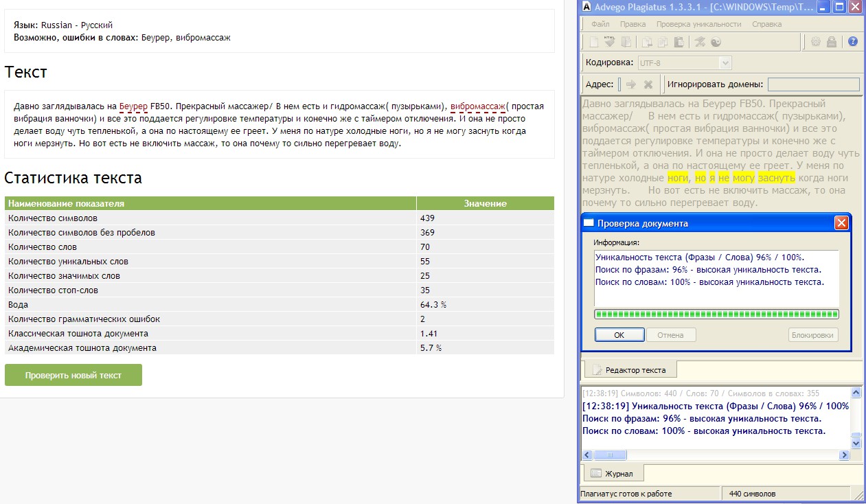866x504 pixels.
Task: Click the documents icon right of HTML icon
Action: [x=626, y=42]
